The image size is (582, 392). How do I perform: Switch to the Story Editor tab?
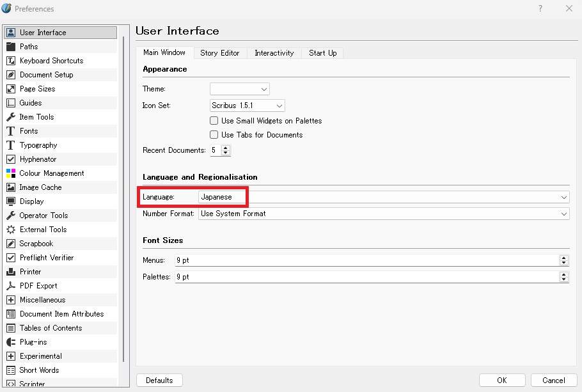click(x=219, y=53)
